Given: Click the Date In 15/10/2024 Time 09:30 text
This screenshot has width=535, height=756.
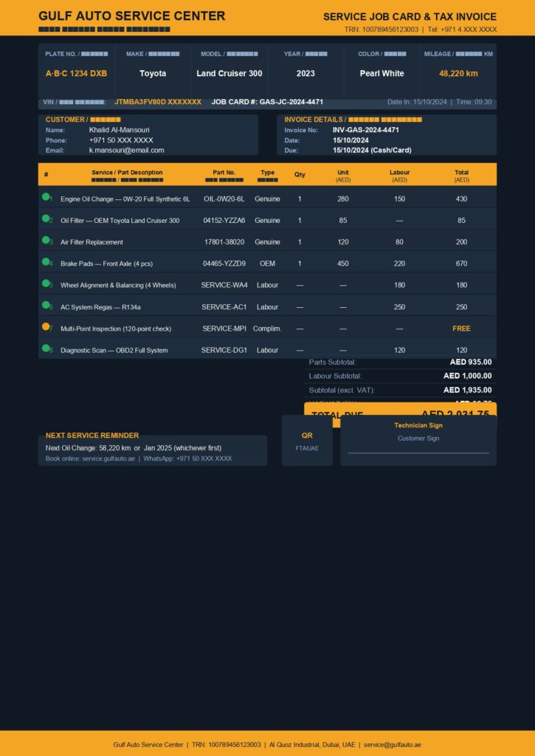Looking at the screenshot, I should point(440,102).
